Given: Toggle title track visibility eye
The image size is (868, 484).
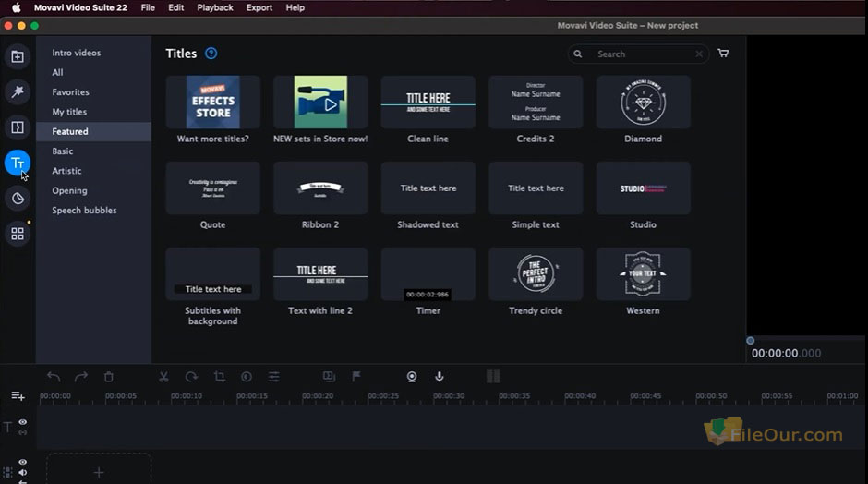Looking at the screenshot, I should [23, 422].
